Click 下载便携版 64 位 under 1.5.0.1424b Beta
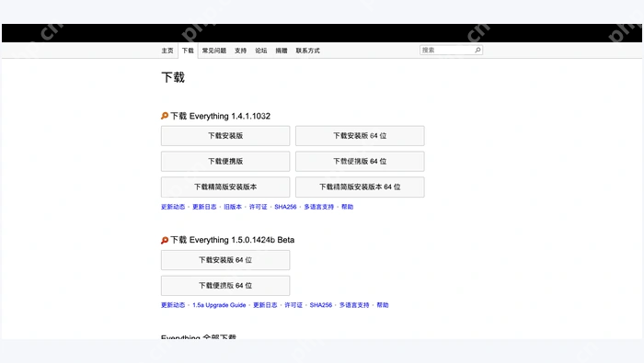 tap(225, 286)
